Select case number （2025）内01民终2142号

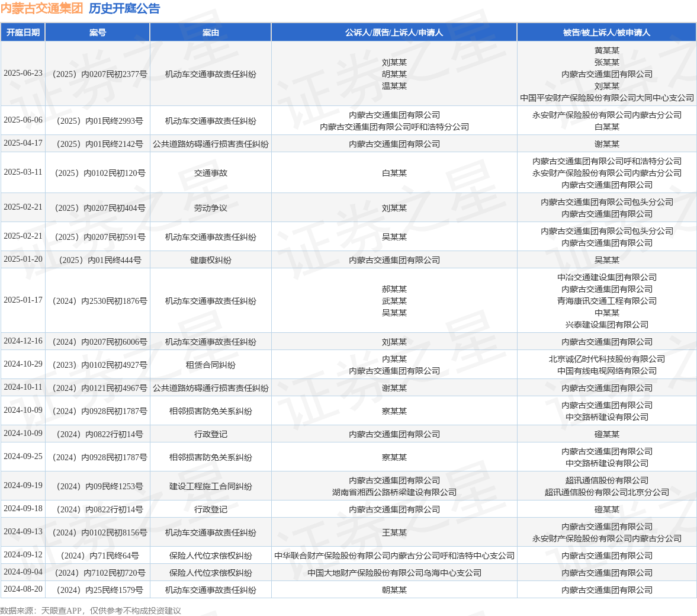(98, 144)
